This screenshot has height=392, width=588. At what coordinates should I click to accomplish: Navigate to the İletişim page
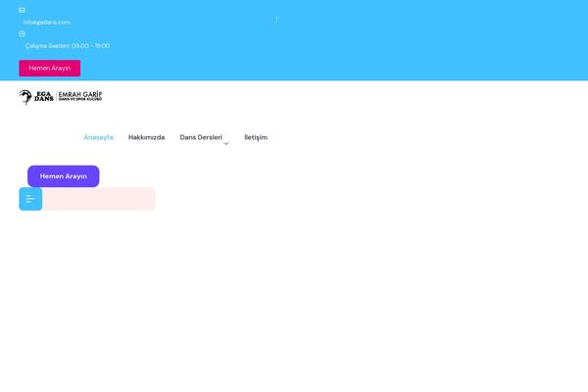coord(256,137)
